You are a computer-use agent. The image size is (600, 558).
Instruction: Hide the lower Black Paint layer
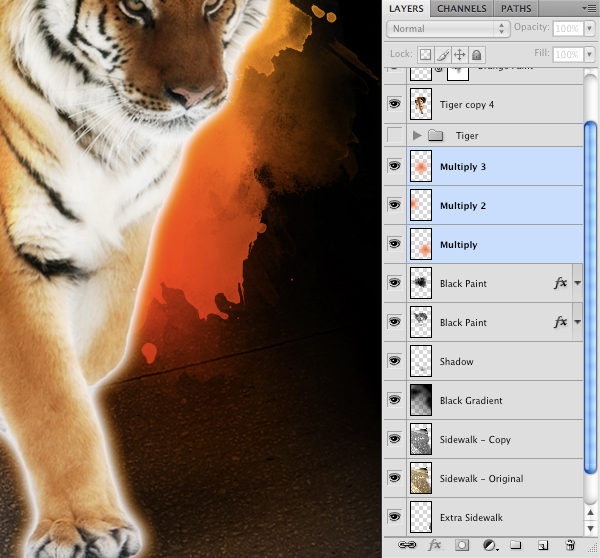(x=395, y=322)
